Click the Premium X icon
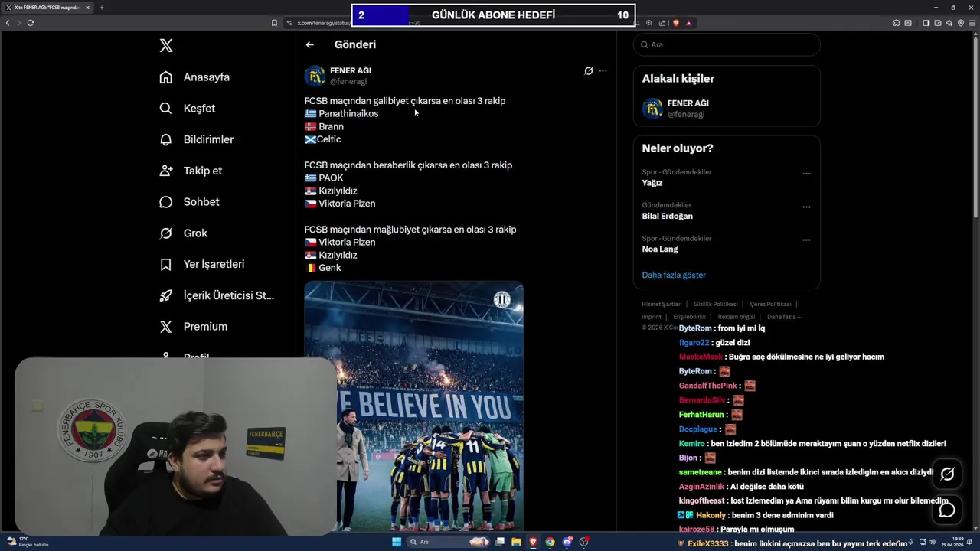Viewport: 980px width, 551px height. (165, 327)
